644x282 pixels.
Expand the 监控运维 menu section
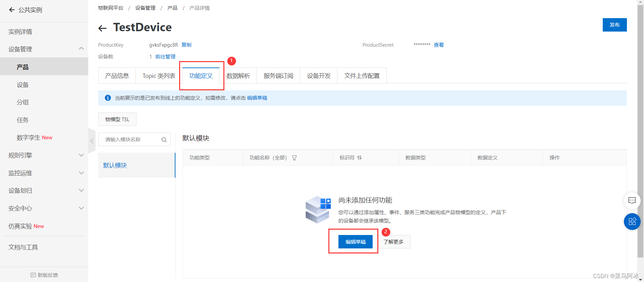point(81,173)
